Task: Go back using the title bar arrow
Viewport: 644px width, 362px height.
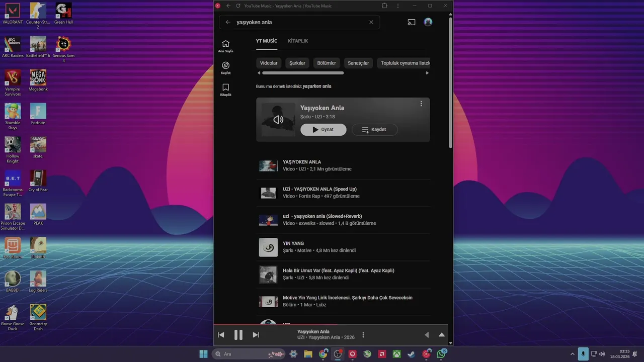Action: tap(228, 6)
